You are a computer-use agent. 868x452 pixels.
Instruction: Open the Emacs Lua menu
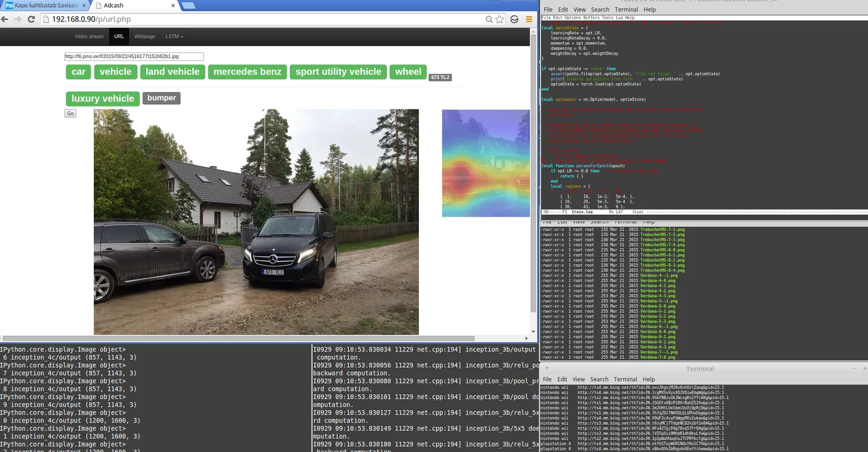click(x=619, y=17)
